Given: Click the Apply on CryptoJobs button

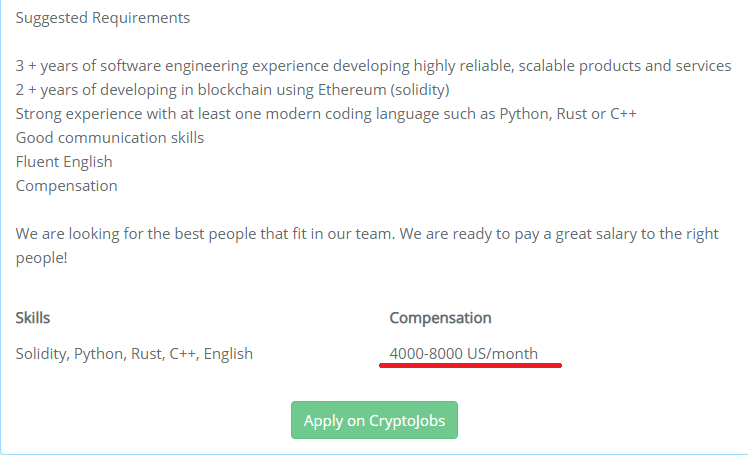Looking at the screenshot, I should pos(374,420).
